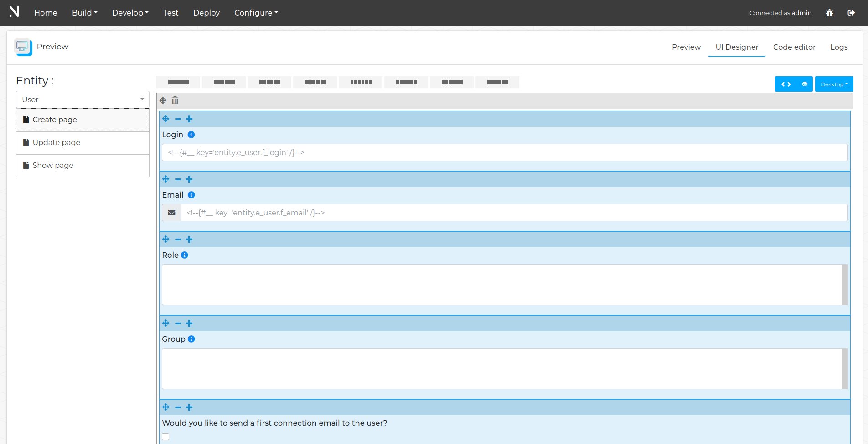The image size is (868, 444).
Task: Show Email field info tooltip
Action: click(191, 195)
